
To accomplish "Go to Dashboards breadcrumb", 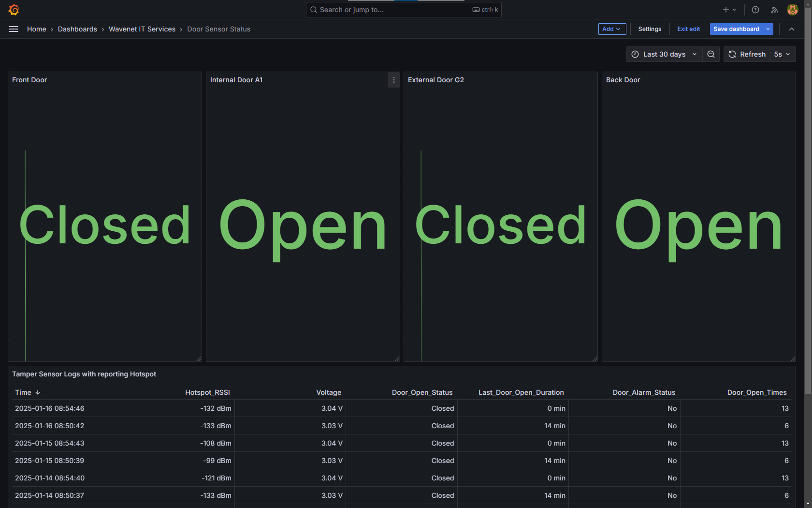I will [77, 29].
